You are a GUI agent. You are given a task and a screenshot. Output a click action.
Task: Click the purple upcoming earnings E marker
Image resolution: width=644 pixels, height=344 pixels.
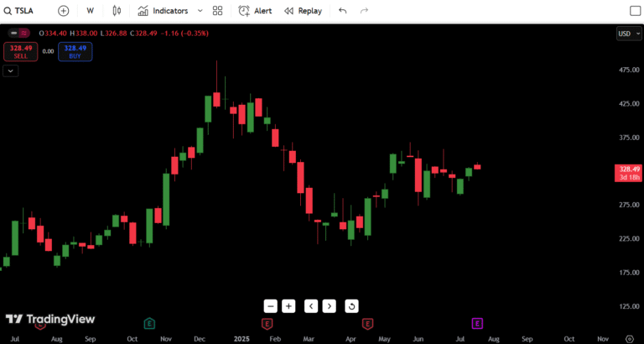coord(477,324)
